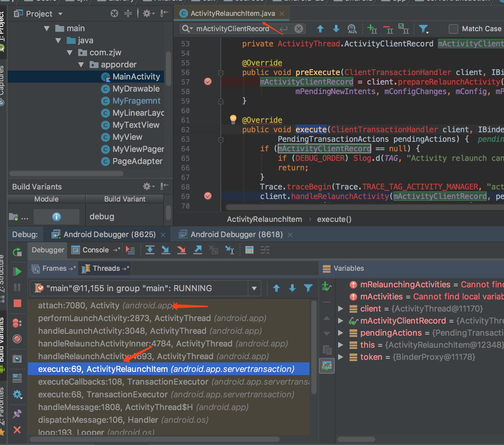Open MyViewPager class in project tree
Viewport: 504px width, 445px height.
138,149
